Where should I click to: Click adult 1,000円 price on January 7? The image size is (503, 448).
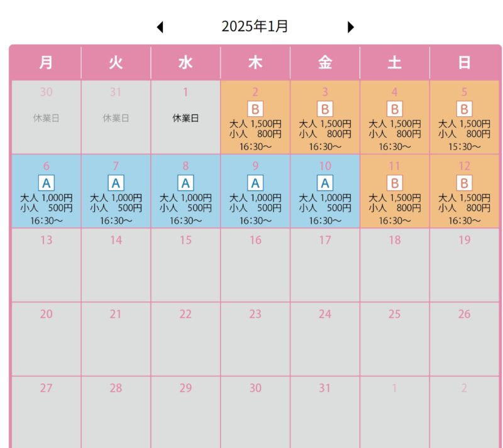click(116, 198)
